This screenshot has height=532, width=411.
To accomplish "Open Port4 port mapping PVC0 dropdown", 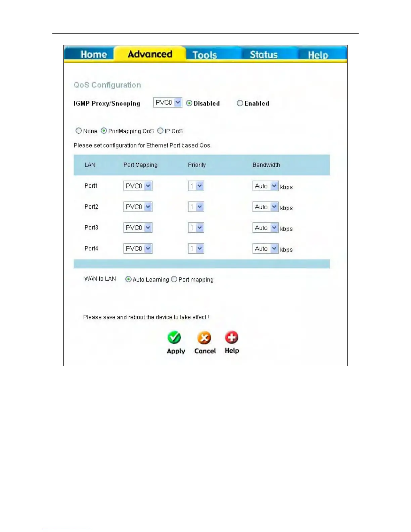I will pos(138,248).
